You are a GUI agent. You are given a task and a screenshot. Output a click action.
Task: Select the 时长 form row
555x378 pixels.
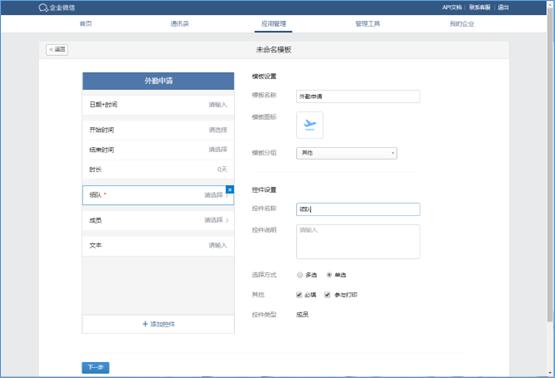[x=158, y=170]
